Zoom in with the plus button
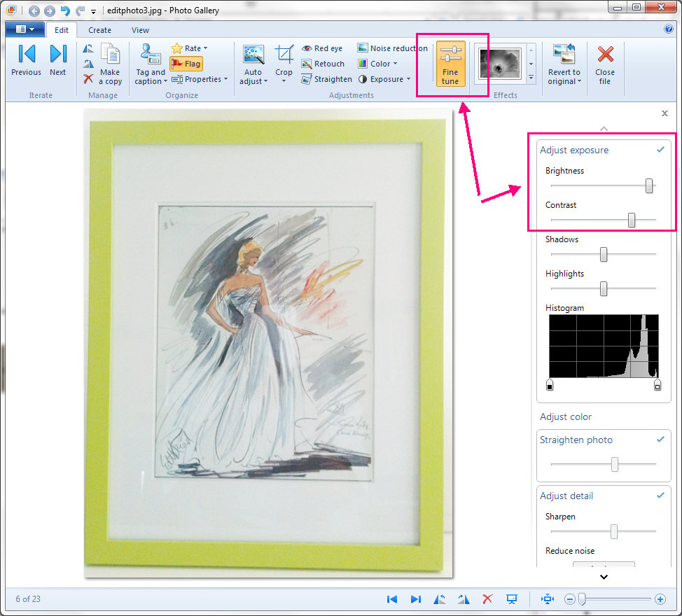Viewport: 682px width, 616px height. click(660, 599)
